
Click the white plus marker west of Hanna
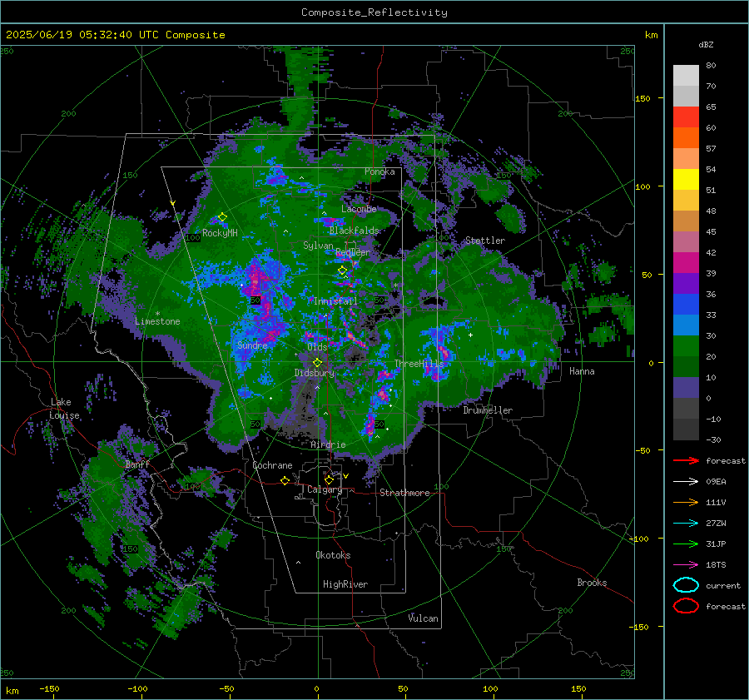[x=470, y=335]
